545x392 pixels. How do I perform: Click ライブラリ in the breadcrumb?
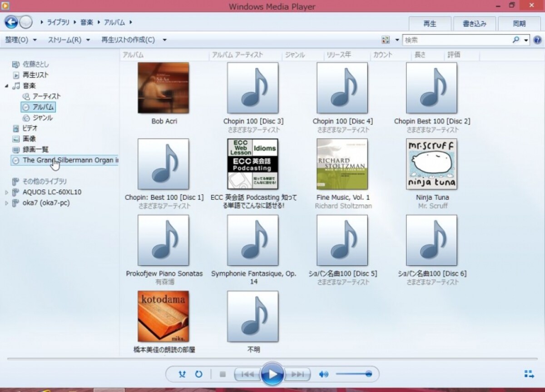coord(58,22)
